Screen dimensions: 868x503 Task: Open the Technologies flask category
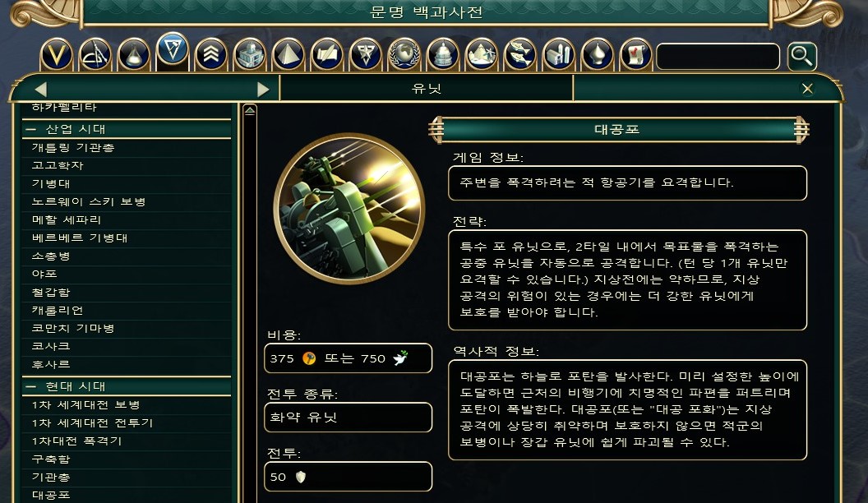point(133,55)
